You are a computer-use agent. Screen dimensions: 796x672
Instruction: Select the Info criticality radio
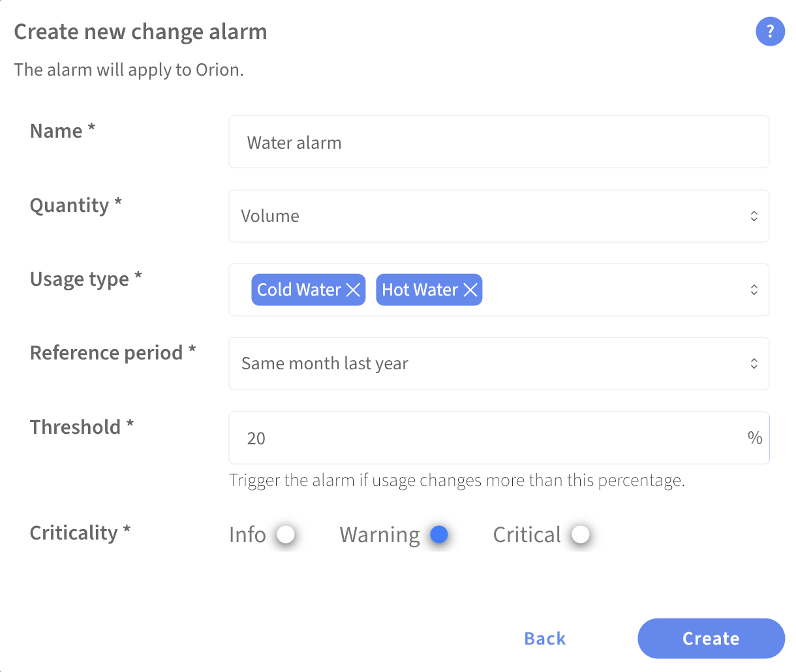click(286, 534)
